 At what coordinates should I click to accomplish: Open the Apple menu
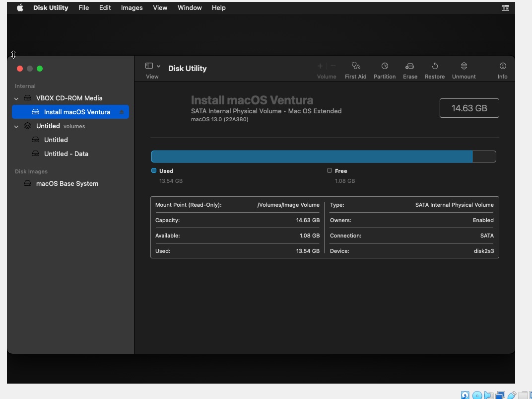point(20,8)
